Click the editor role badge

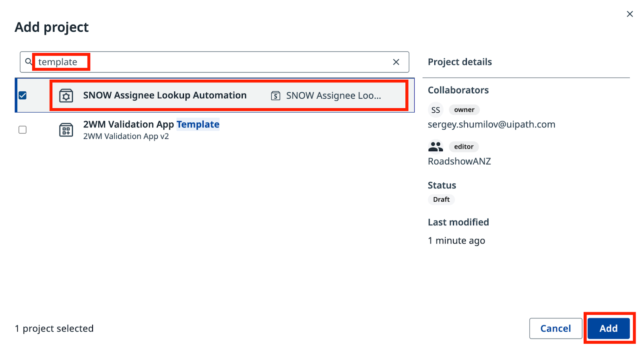(464, 147)
